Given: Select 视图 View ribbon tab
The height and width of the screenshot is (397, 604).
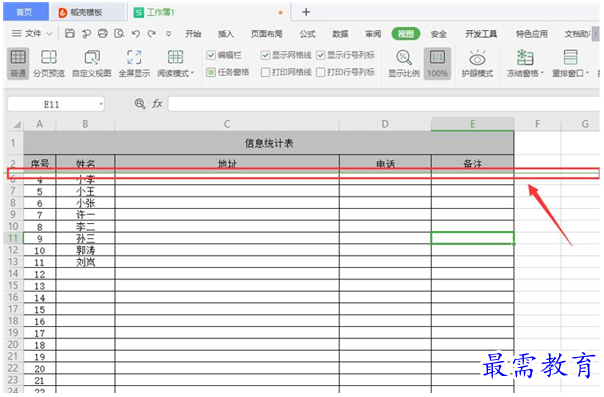Looking at the screenshot, I should coord(406,34).
